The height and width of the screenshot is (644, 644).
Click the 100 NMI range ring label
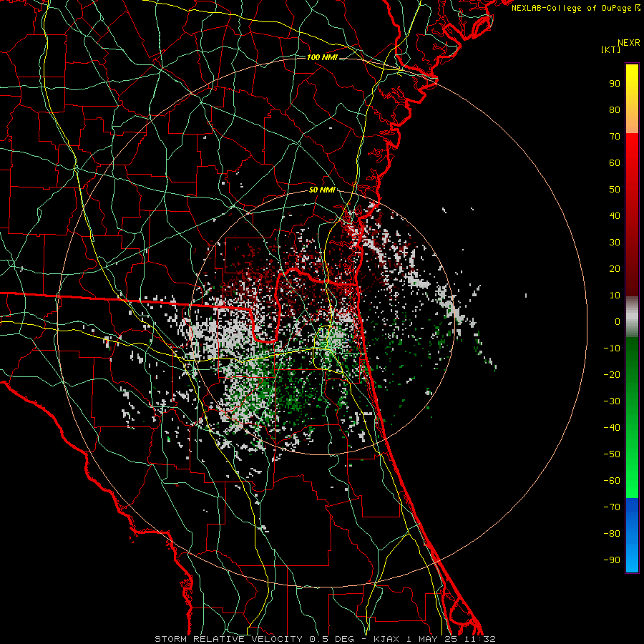tap(322, 57)
